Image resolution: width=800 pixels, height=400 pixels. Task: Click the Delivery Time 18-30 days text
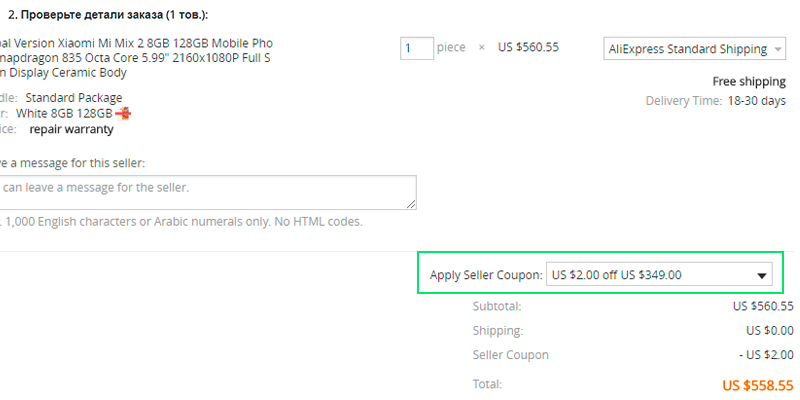tap(716, 101)
